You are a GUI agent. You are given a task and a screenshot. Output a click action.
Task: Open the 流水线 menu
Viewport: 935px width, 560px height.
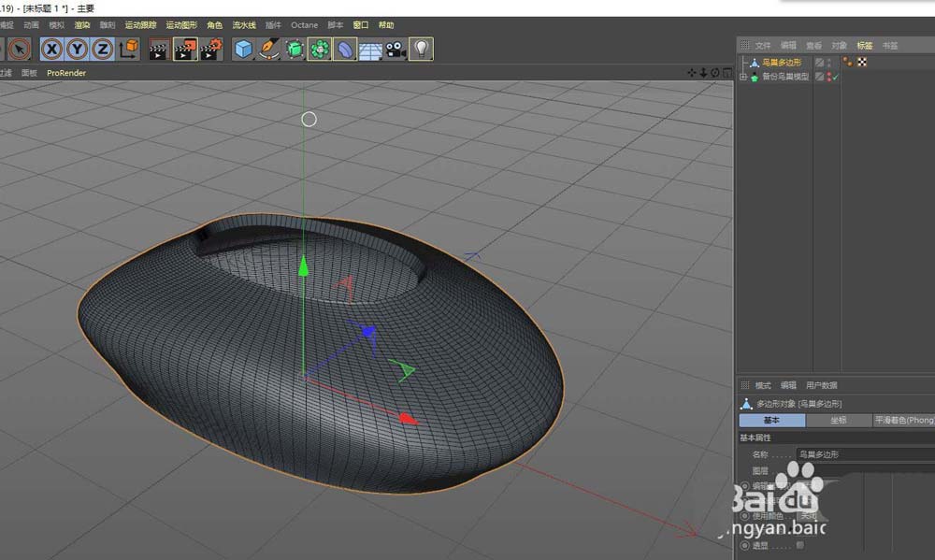(x=244, y=25)
